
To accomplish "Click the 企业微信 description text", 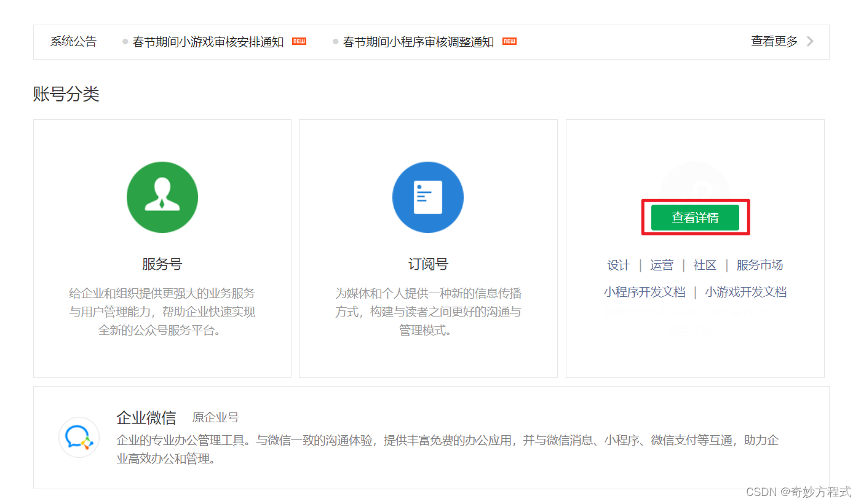I will [x=448, y=449].
